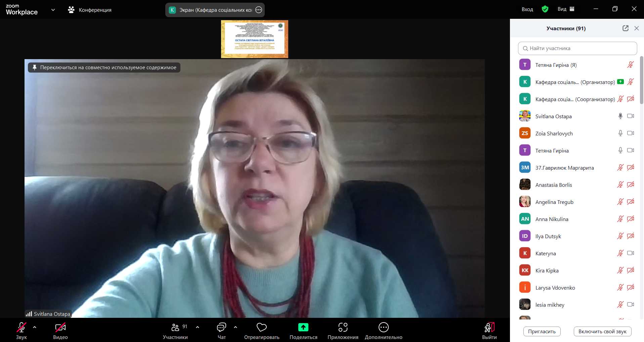
Task: Select the Конференция tab
Action: pos(90,10)
